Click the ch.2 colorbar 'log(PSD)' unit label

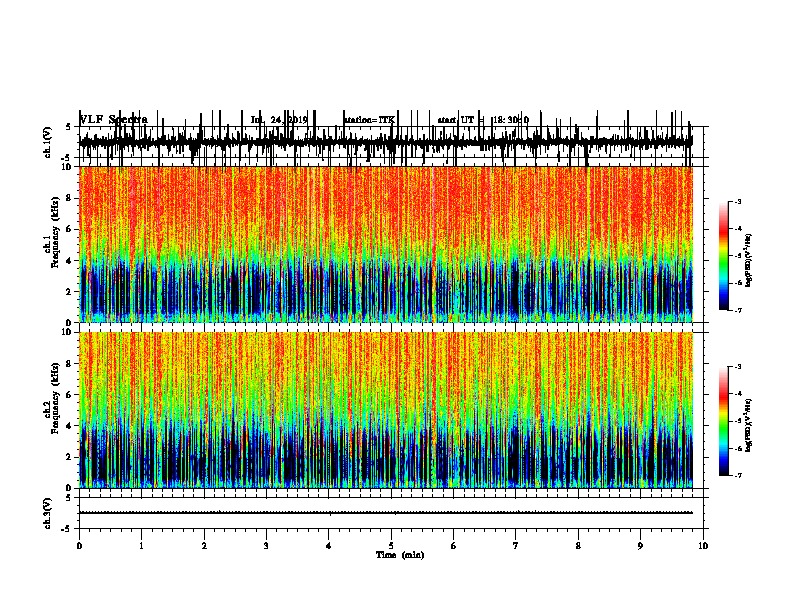tap(748, 425)
